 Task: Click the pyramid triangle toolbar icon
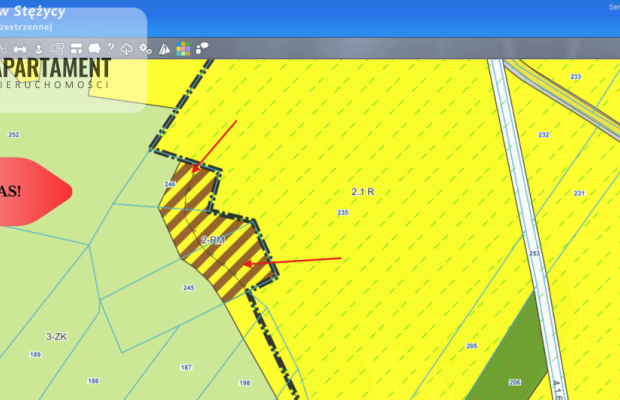click(x=164, y=48)
